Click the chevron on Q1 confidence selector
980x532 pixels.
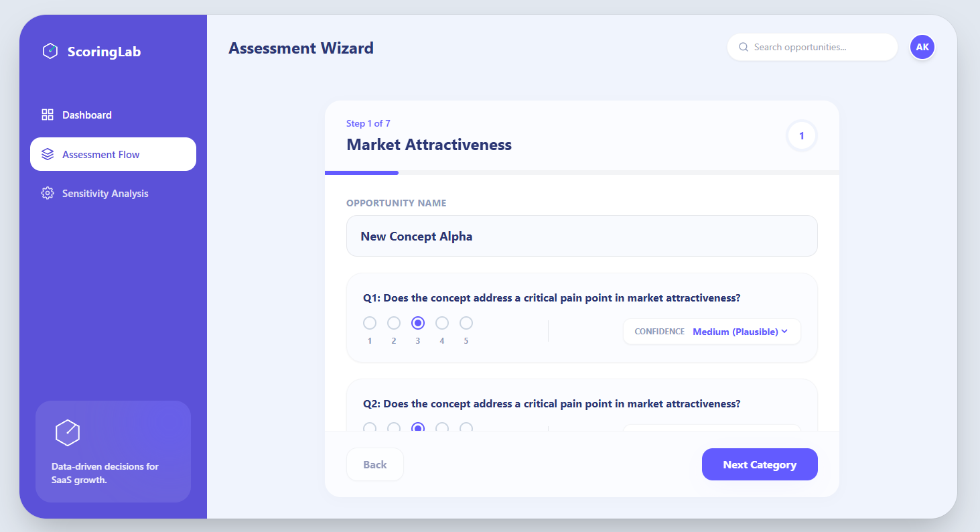(784, 331)
